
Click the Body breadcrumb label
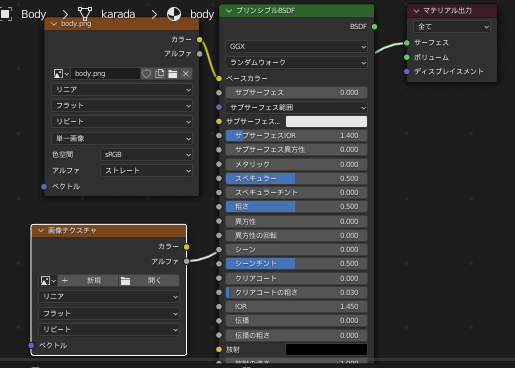(33, 14)
